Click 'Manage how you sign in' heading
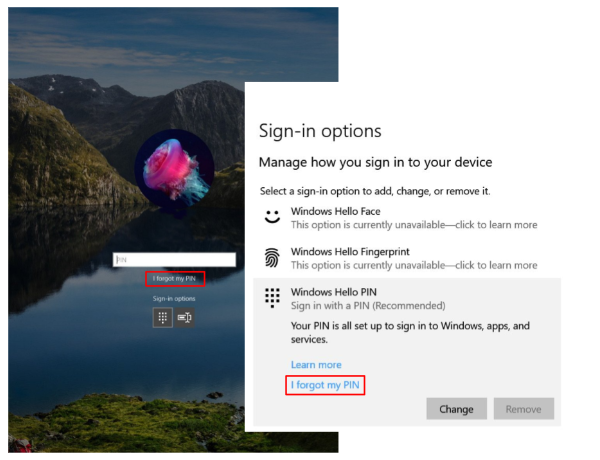 [375, 162]
